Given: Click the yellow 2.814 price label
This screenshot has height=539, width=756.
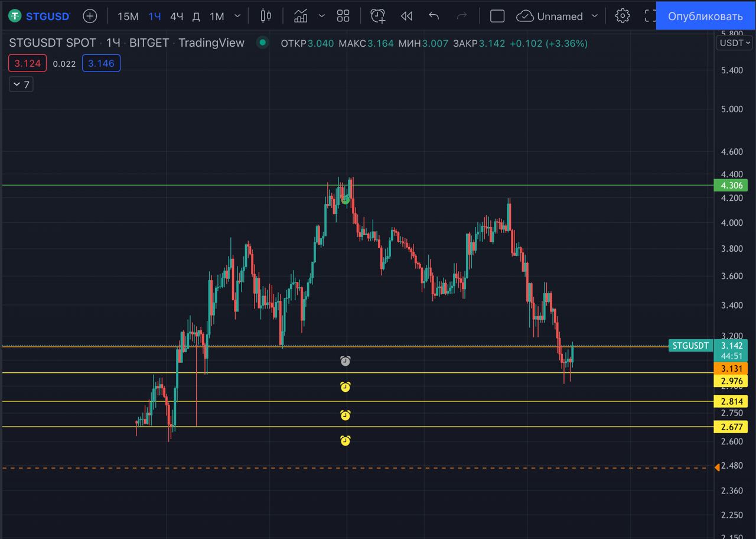Looking at the screenshot, I should pos(731,402).
